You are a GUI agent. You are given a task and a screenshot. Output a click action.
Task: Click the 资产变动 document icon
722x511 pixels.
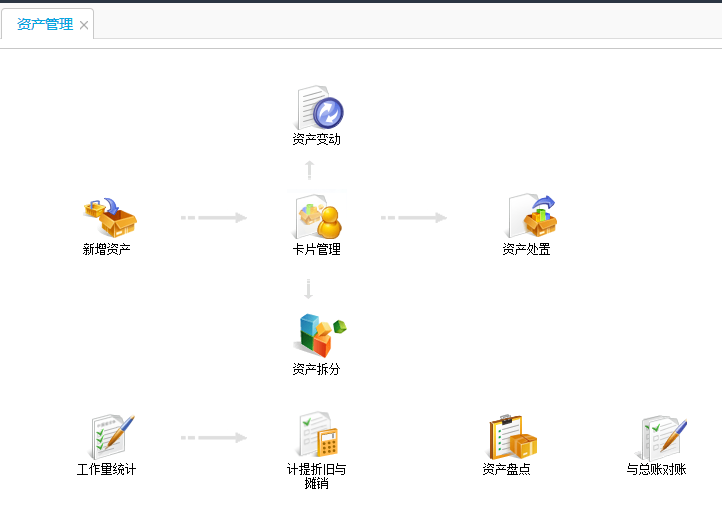click(317, 108)
